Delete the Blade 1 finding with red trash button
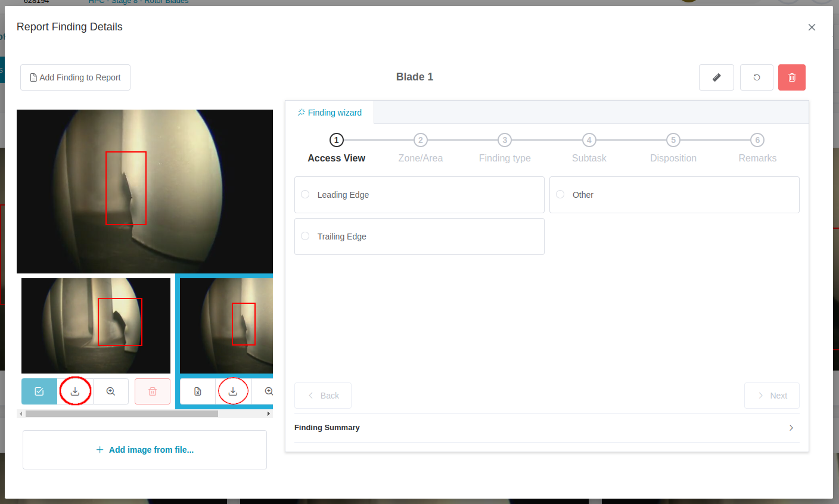Viewport: 839px width, 504px height. [x=792, y=77]
